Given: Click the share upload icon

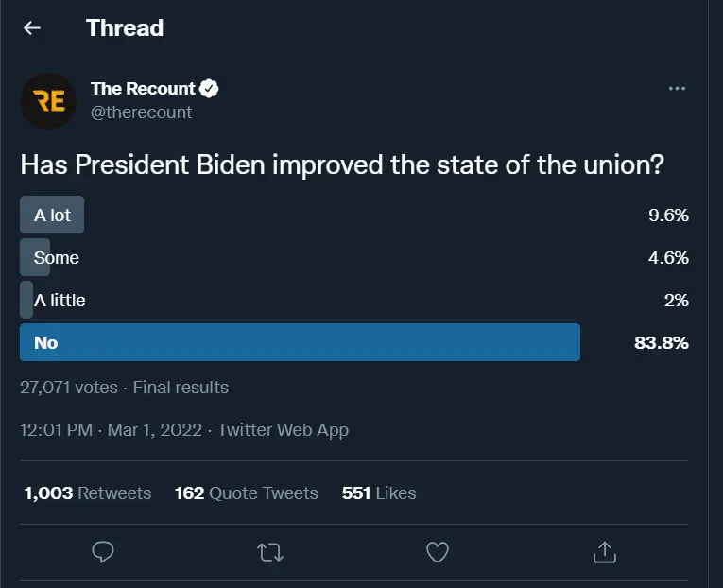Looking at the screenshot, I should [604, 551].
